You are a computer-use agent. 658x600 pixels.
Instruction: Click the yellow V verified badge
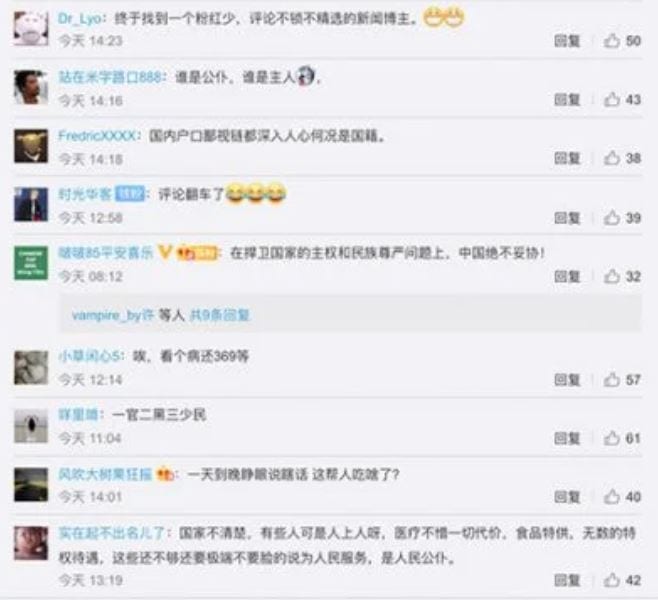[164, 253]
